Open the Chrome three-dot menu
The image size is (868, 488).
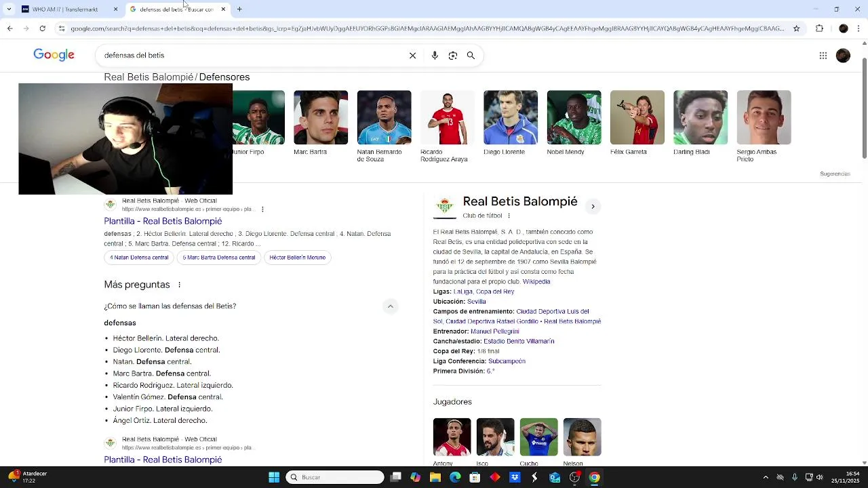(859, 28)
